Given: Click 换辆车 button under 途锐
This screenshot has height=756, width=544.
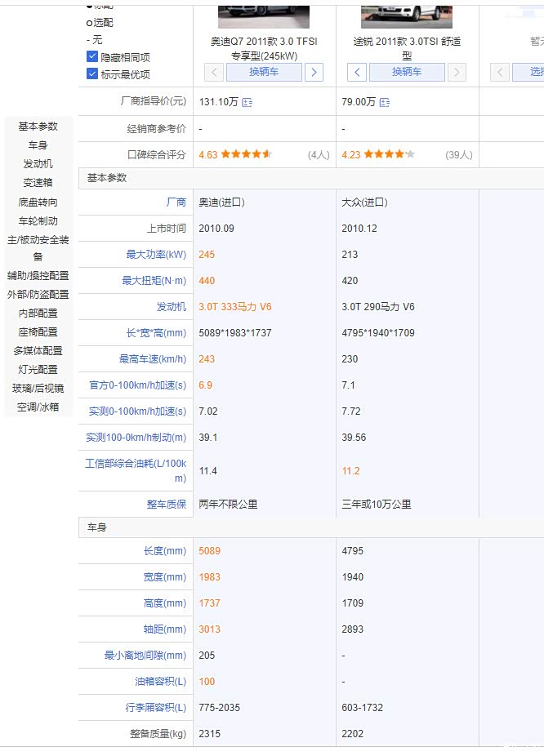Looking at the screenshot, I should pos(407,73).
